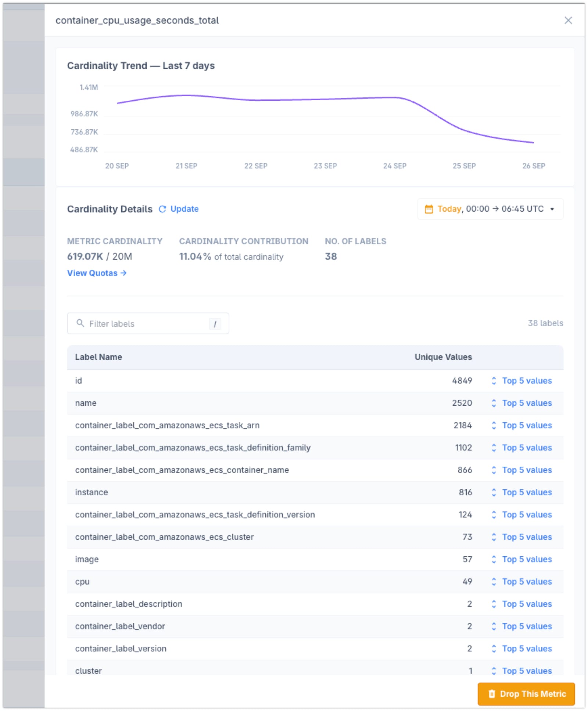Click Update to refresh cardinality details
This screenshot has height=711, width=588.
(184, 209)
